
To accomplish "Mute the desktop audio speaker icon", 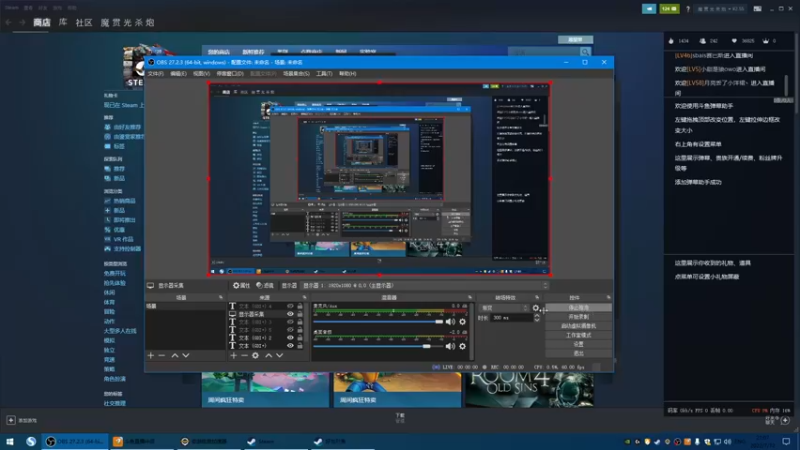I will (450, 346).
